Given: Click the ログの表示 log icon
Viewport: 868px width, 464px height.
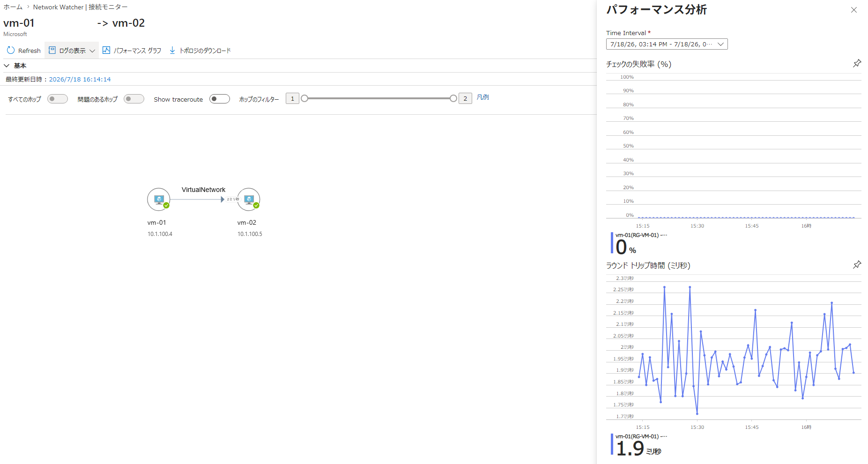Looking at the screenshot, I should click(x=52, y=50).
